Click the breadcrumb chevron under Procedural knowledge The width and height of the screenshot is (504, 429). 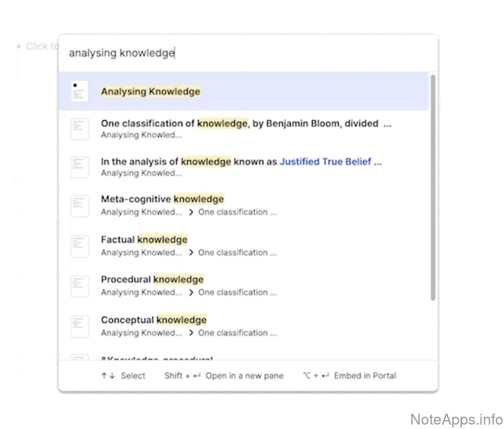click(x=191, y=293)
